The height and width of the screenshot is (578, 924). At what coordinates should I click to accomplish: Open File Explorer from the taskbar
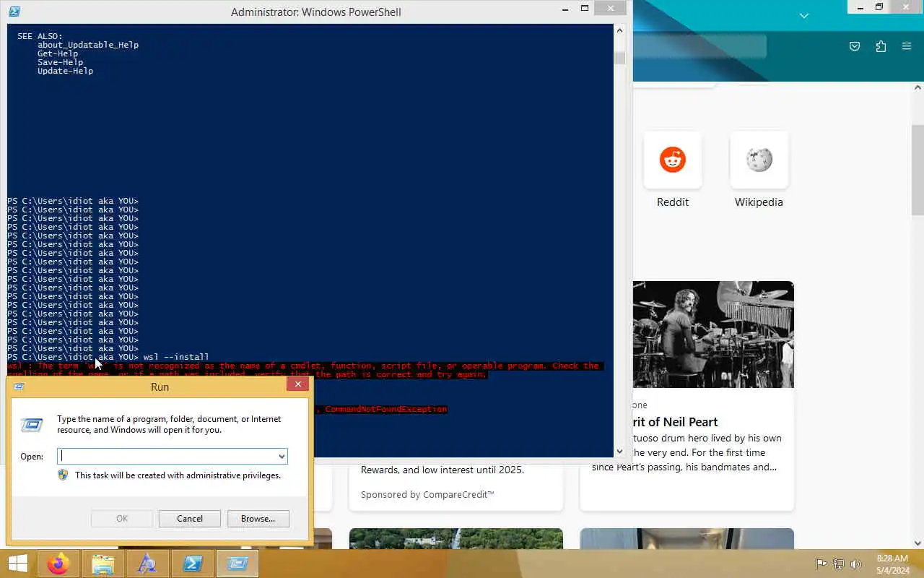(103, 564)
